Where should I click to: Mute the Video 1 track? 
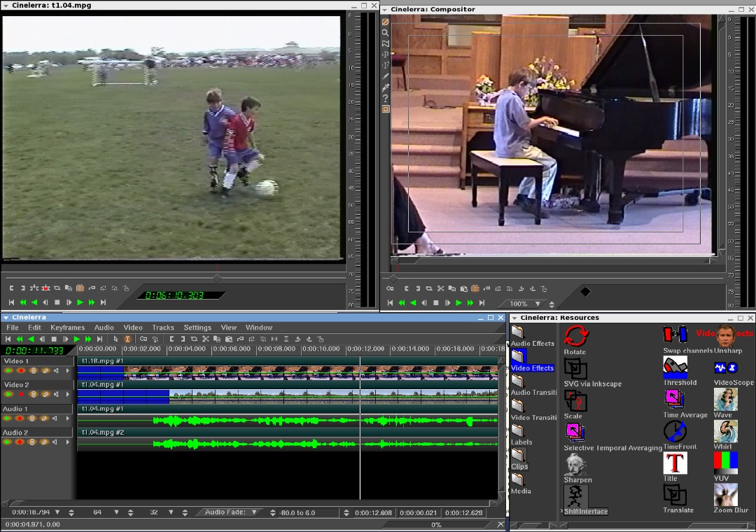(x=57, y=370)
